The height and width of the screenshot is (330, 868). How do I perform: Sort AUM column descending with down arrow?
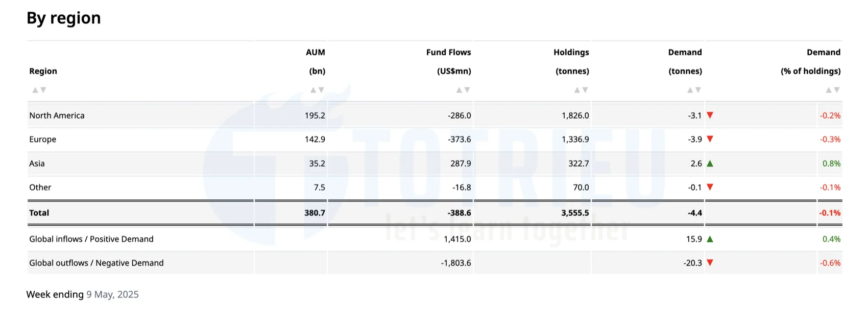click(x=321, y=90)
